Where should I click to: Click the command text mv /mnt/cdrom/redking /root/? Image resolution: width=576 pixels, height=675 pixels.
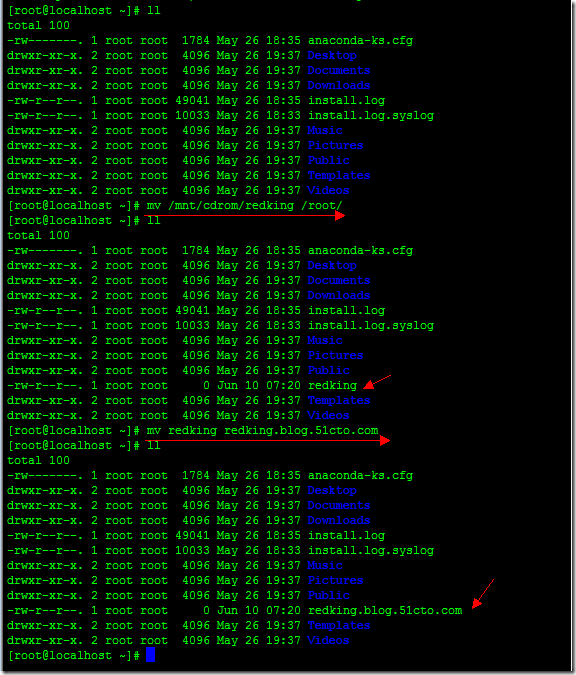pyautogui.click(x=244, y=206)
